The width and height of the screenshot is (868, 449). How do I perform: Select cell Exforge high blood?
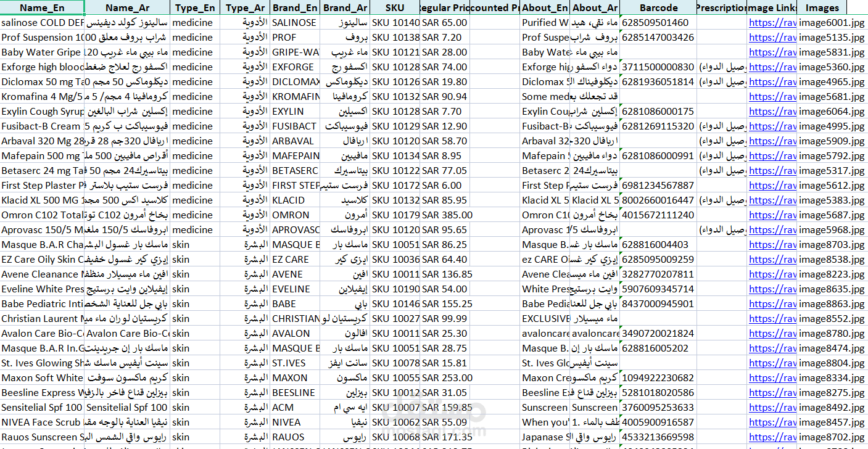click(43, 67)
